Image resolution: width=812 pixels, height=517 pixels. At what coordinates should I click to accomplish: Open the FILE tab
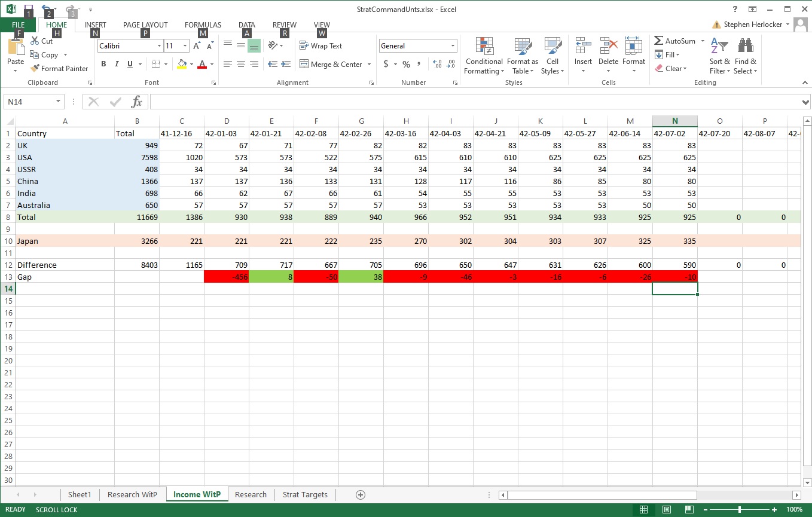[19, 25]
